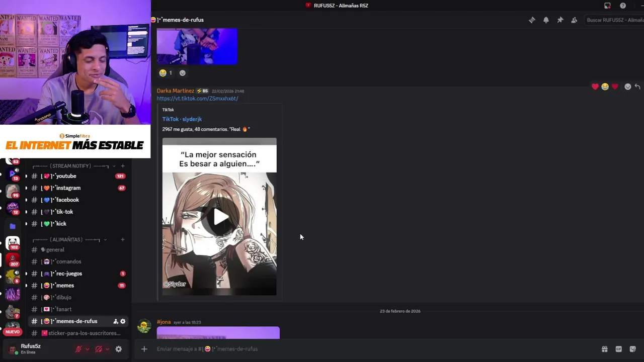Create invite for memes-de-rufus channel

[x=116, y=321]
